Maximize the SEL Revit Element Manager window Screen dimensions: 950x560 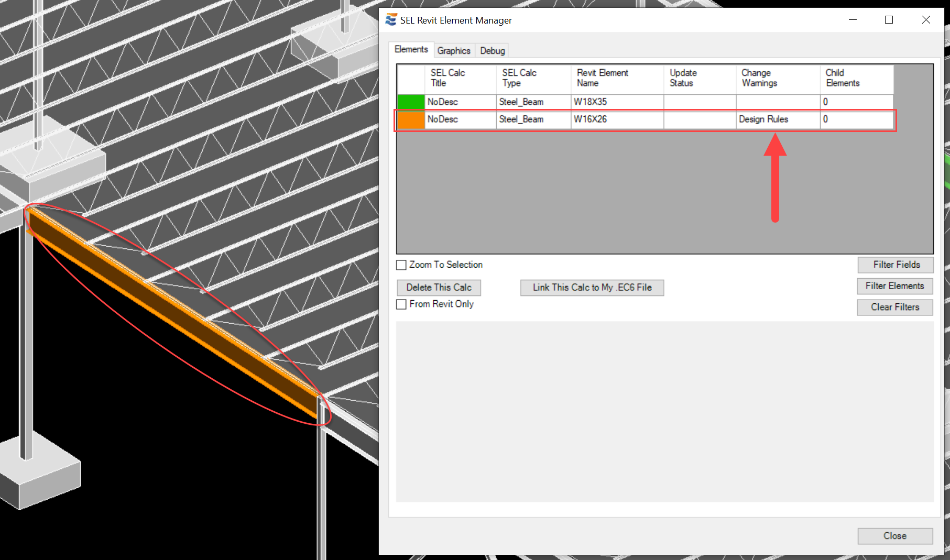pos(889,20)
